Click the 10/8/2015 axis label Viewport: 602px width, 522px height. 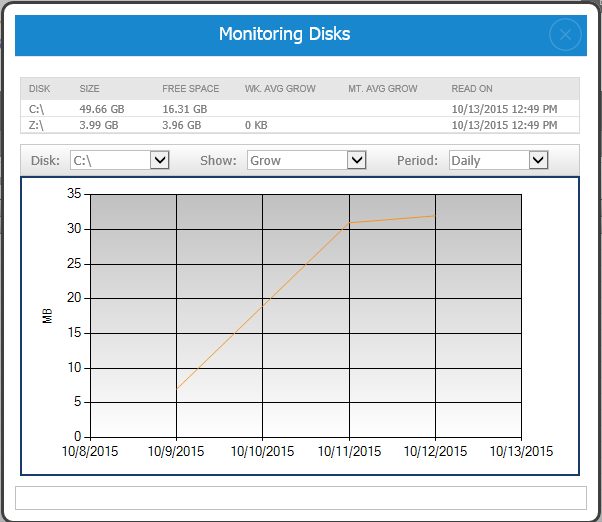pos(90,451)
